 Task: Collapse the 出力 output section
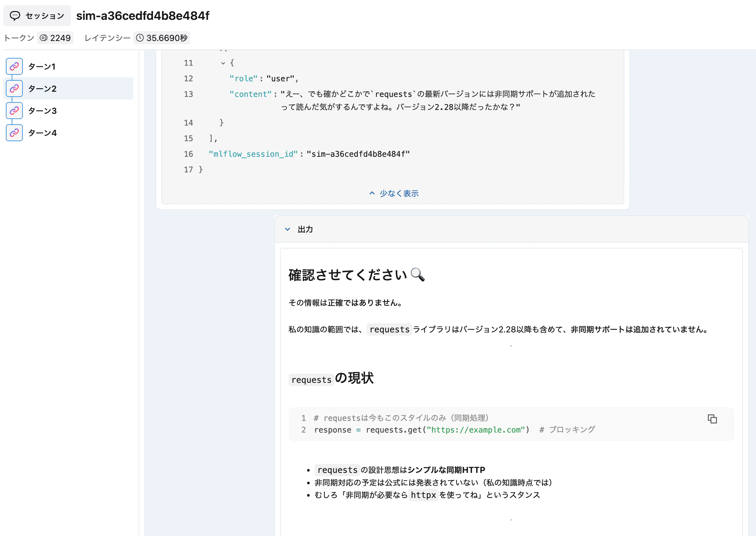coord(287,229)
